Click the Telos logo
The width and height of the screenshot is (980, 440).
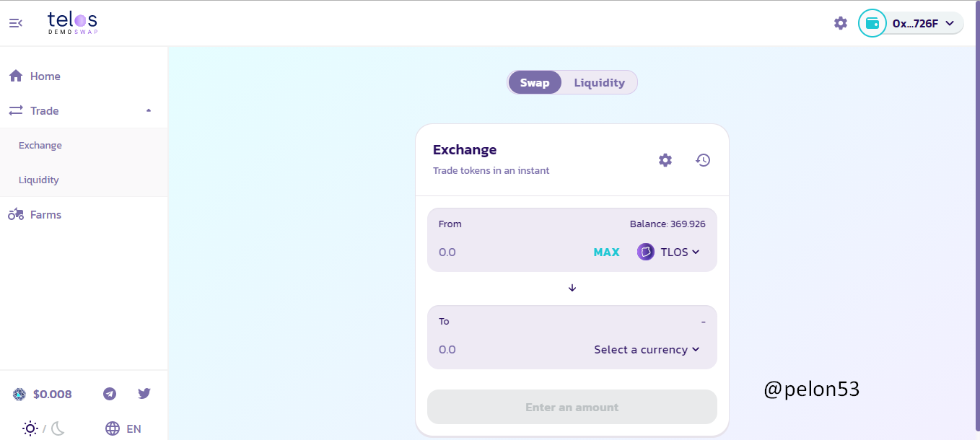(x=72, y=23)
